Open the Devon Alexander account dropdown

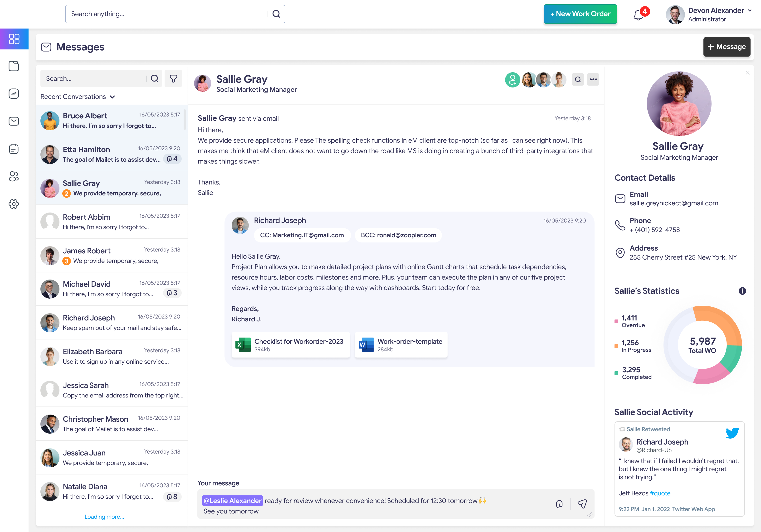750,11
